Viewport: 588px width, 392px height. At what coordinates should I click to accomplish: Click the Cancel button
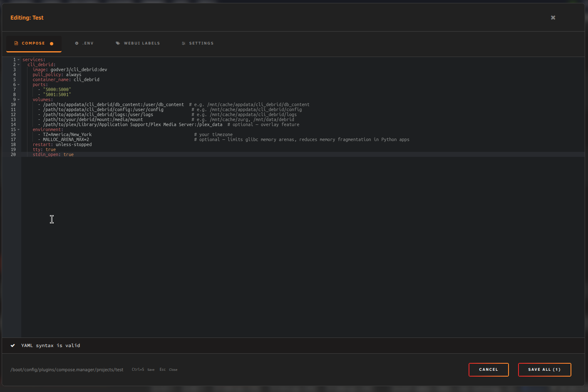[x=489, y=370]
